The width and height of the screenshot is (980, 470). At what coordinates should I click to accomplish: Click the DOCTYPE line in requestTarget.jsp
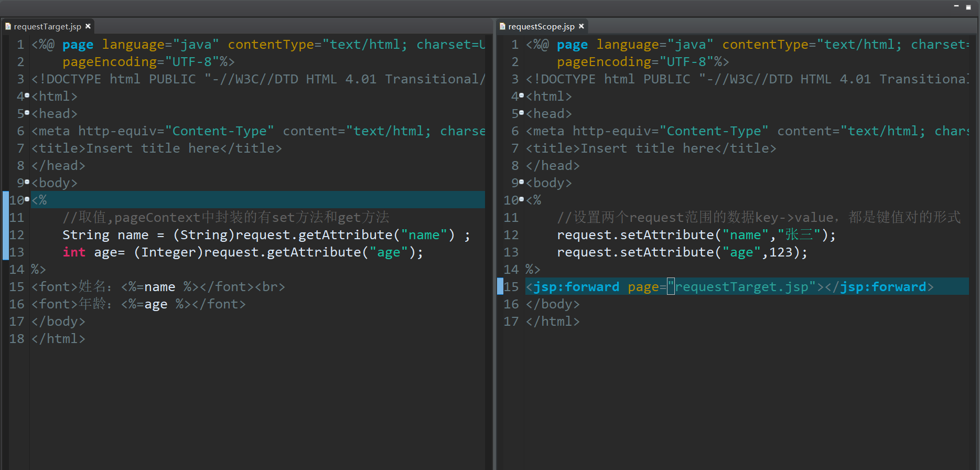coord(258,79)
